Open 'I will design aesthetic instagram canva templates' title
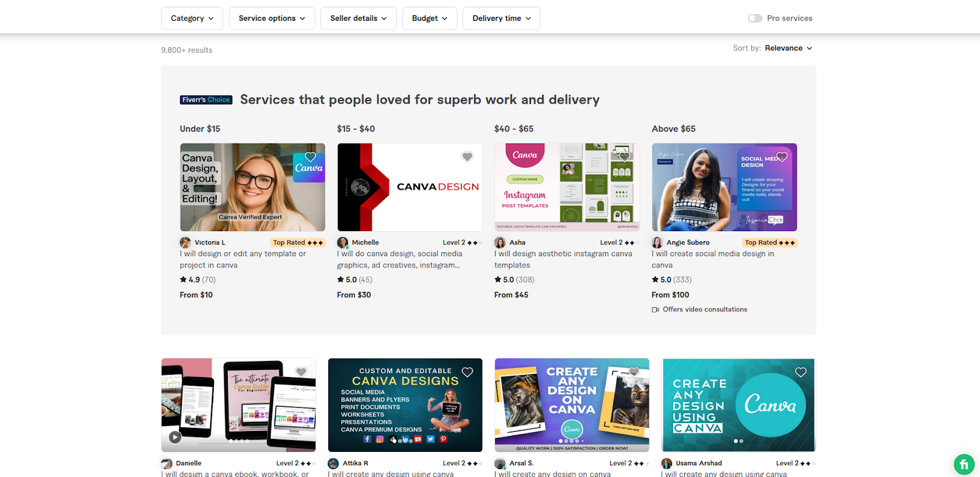Image resolution: width=980 pixels, height=477 pixels. coord(563,259)
